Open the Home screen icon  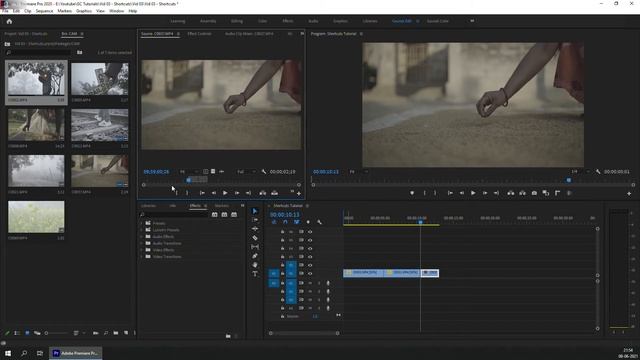click(9, 21)
